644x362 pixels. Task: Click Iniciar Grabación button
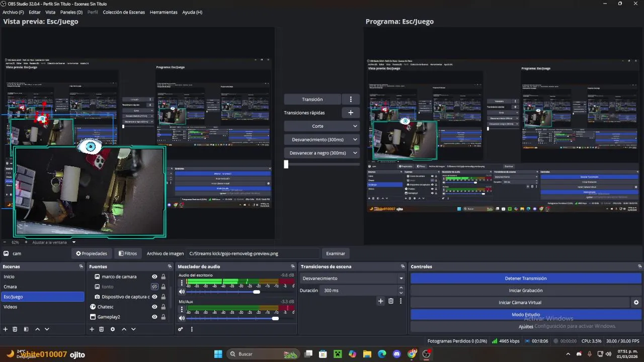pos(526,291)
